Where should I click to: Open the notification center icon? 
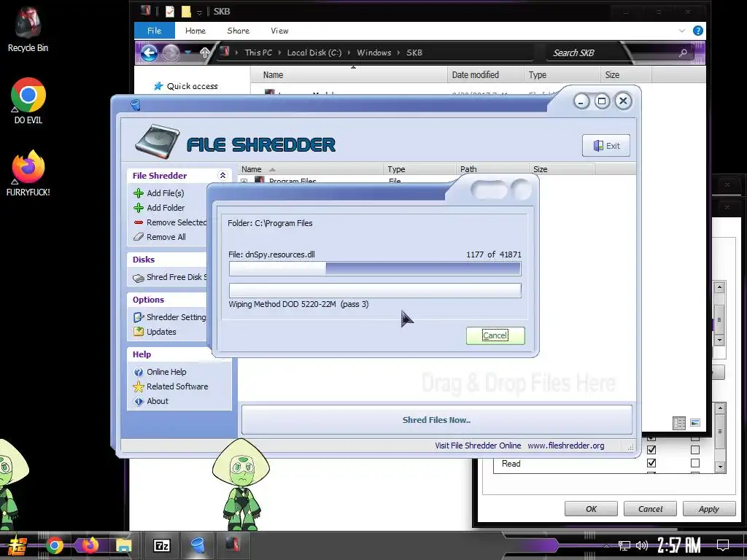click(723, 545)
